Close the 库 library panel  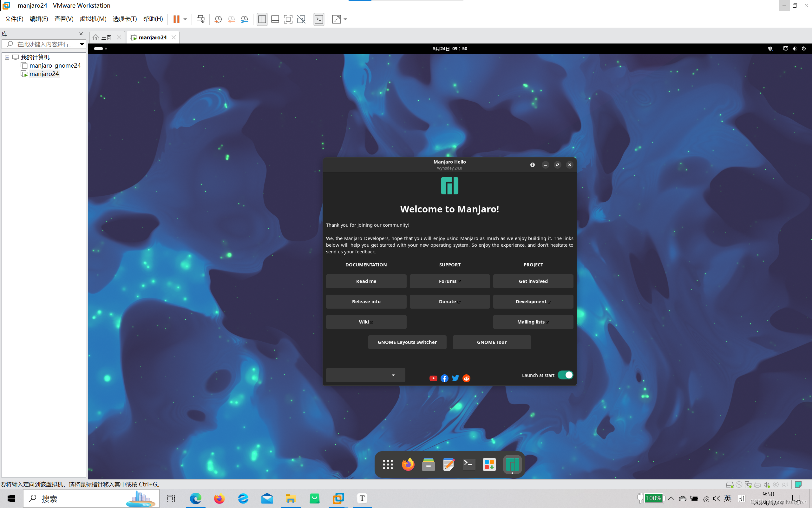coord(81,34)
